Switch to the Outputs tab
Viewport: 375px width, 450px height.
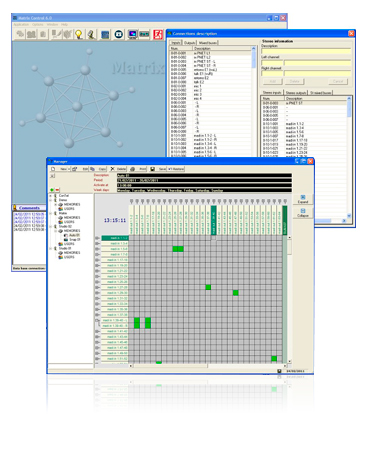[190, 43]
